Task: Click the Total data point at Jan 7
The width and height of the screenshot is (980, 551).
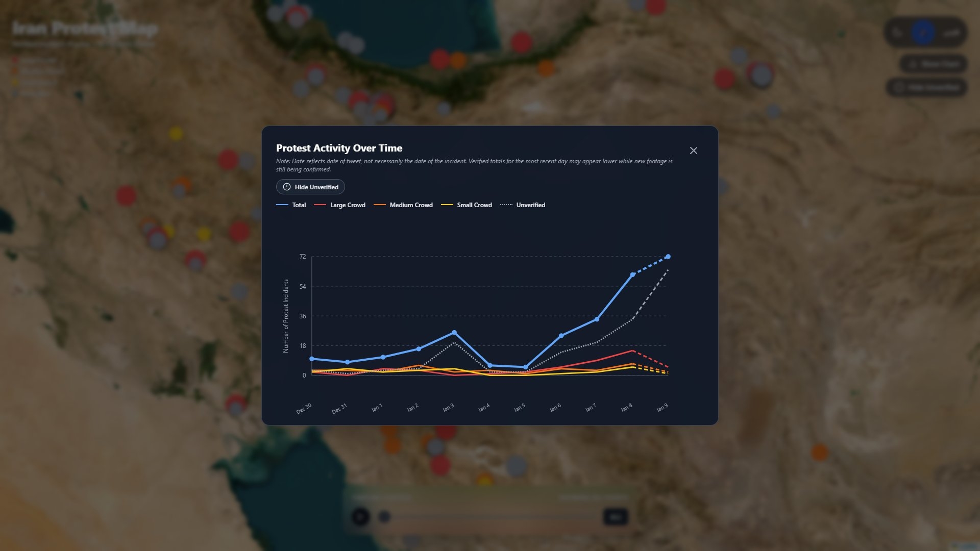Action: click(x=597, y=319)
